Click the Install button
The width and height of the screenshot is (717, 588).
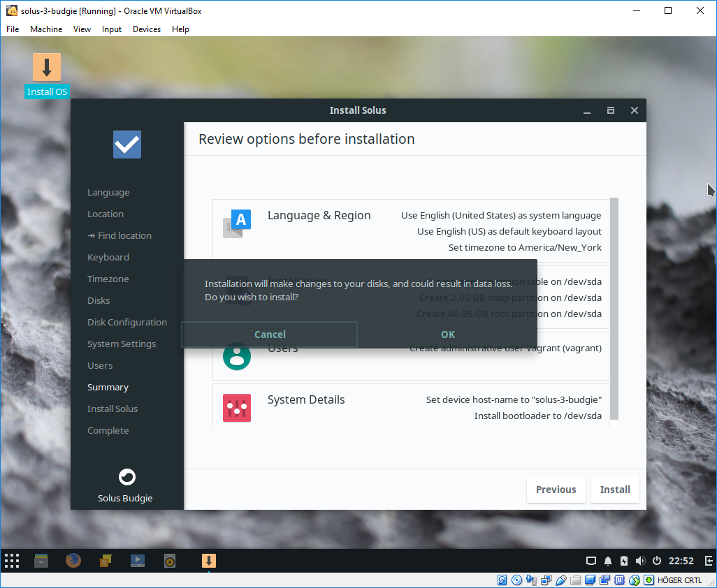click(615, 490)
